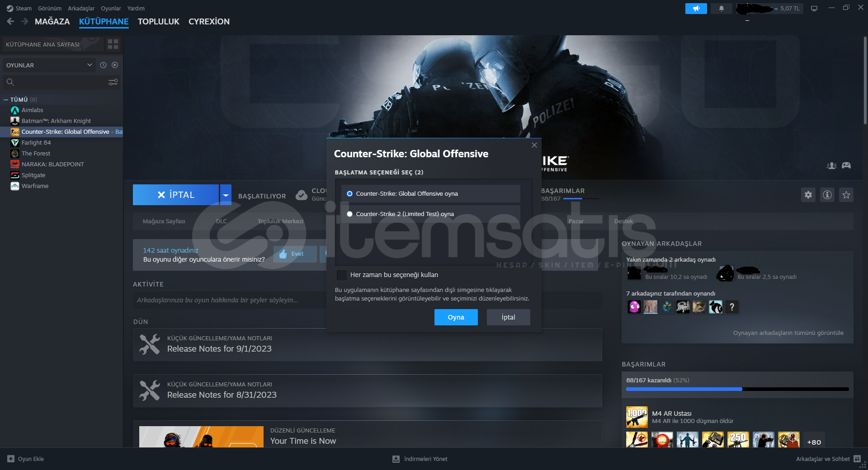Click the announcements megaphone icon

coord(696,9)
